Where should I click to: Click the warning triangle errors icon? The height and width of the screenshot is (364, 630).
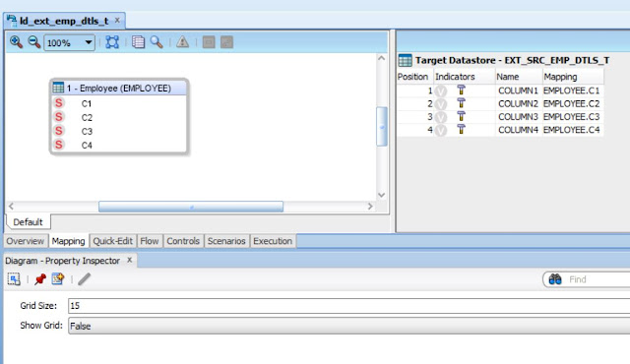pos(182,41)
